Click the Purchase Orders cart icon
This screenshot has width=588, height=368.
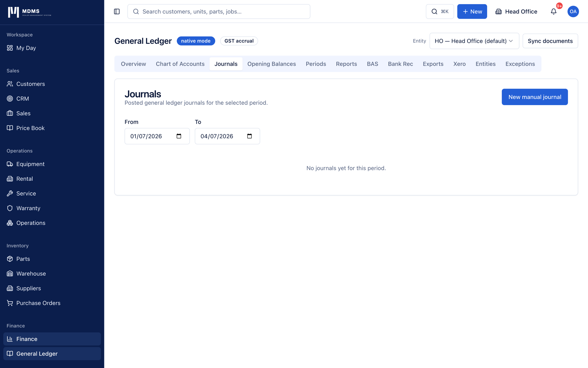pos(10,303)
